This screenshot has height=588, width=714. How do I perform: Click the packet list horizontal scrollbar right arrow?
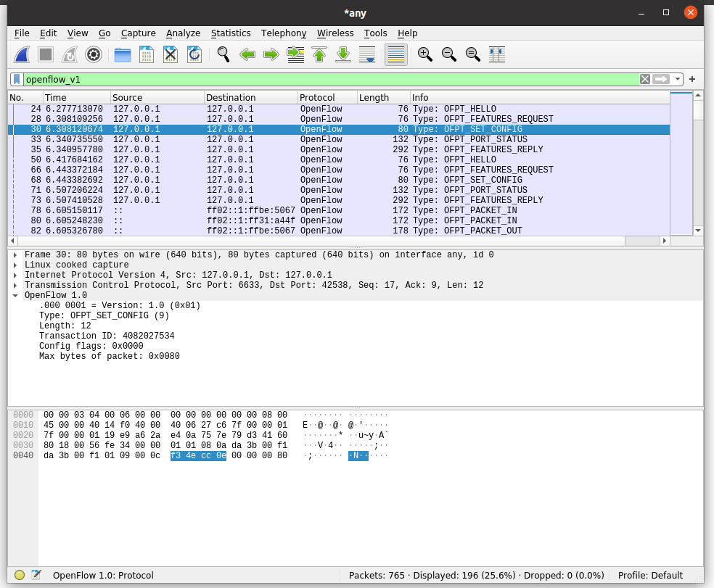[x=665, y=240]
